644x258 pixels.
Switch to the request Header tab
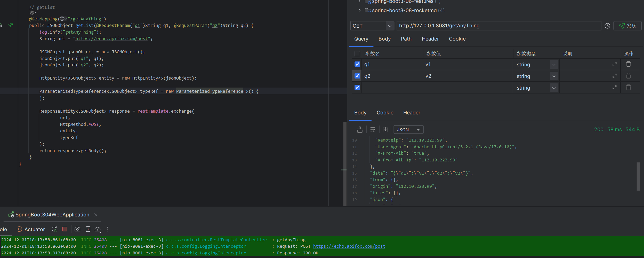(430, 39)
